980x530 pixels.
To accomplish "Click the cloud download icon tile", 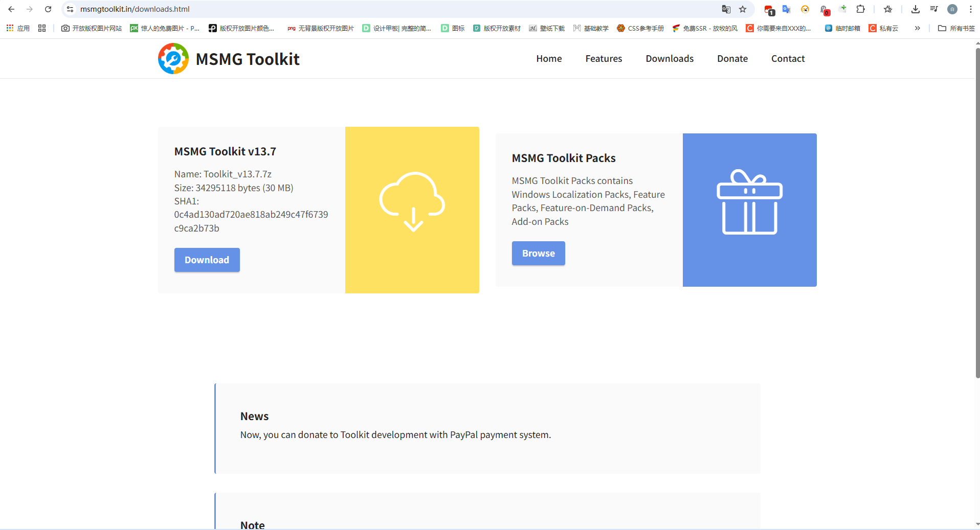I will pyautogui.click(x=412, y=210).
